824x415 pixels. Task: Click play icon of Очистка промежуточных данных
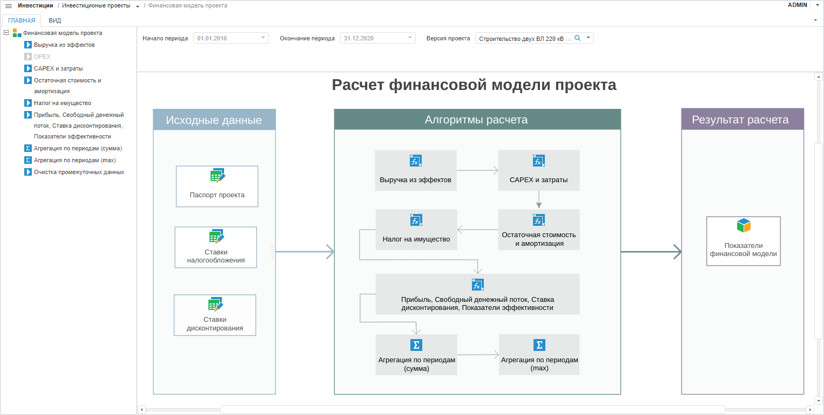click(x=28, y=172)
